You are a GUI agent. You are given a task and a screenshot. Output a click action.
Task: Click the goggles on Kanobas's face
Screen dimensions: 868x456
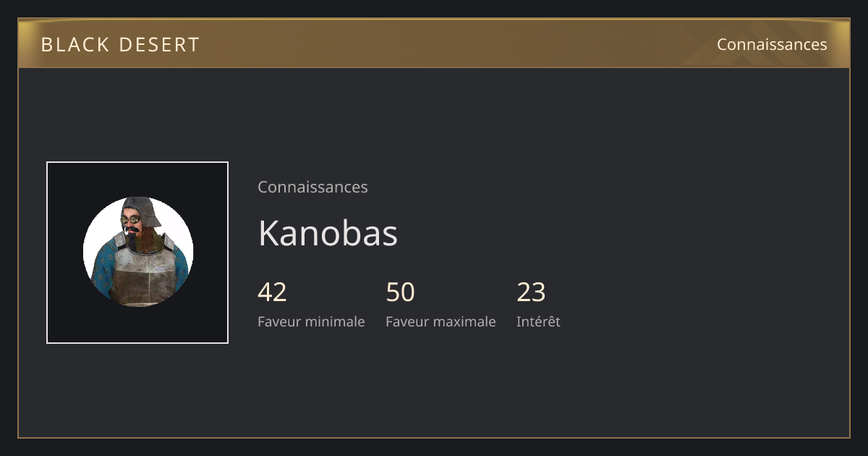click(131, 219)
